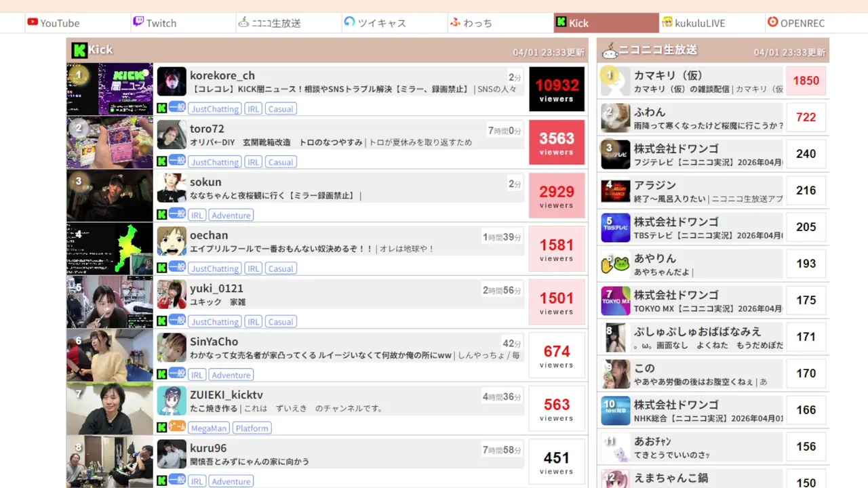The height and width of the screenshot is (488, 868).
Task: Open the ニコニコ生放送 panel title
Action: click(658, 50)
